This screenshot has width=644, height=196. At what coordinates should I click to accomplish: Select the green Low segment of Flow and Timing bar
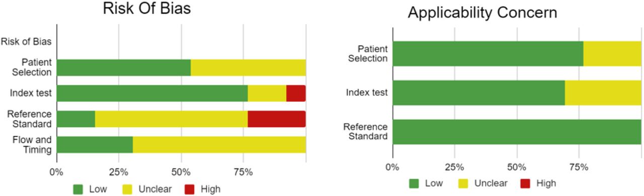[95, 145]
